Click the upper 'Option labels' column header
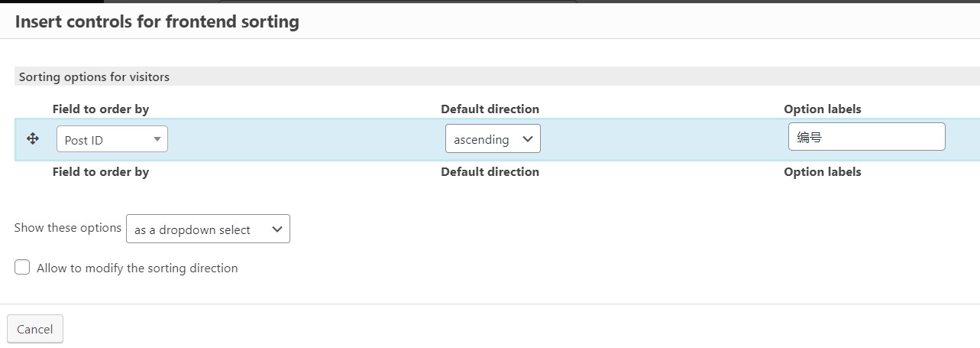 tap(823, 109)
